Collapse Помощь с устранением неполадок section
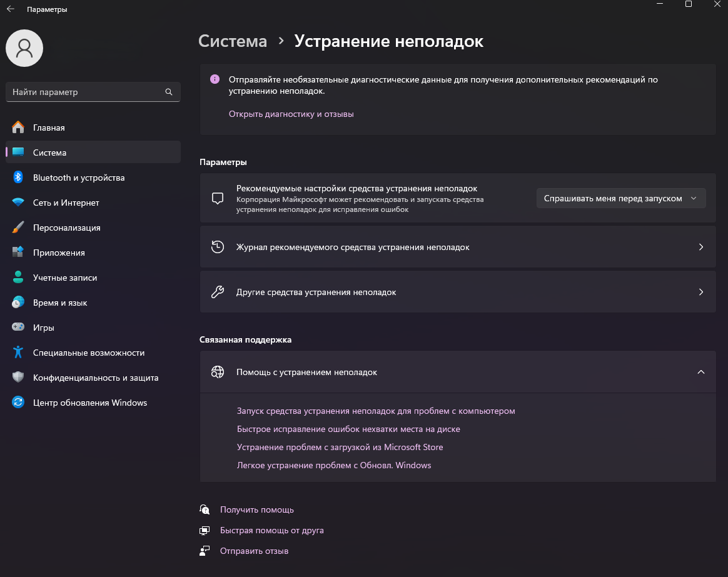This screenshot has height=577, width=728. (x=700, y=372)
